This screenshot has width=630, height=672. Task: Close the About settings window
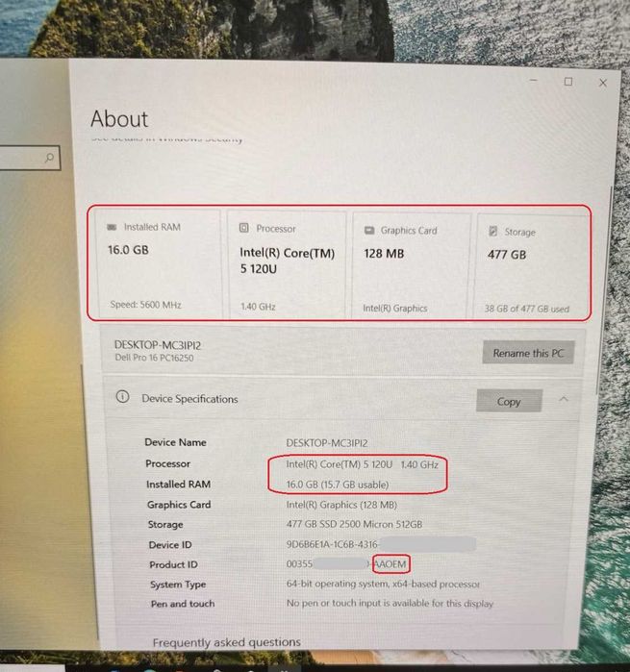point(602,83)
